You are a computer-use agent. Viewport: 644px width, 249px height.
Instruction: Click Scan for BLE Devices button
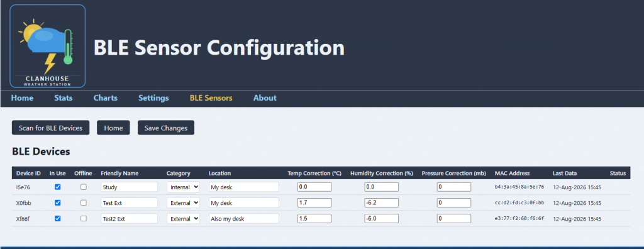point(50,128)
